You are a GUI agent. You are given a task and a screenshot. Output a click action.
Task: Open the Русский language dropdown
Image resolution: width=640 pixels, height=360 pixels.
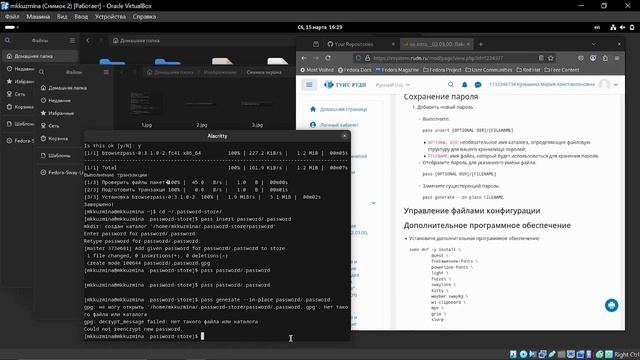[393, 85]
